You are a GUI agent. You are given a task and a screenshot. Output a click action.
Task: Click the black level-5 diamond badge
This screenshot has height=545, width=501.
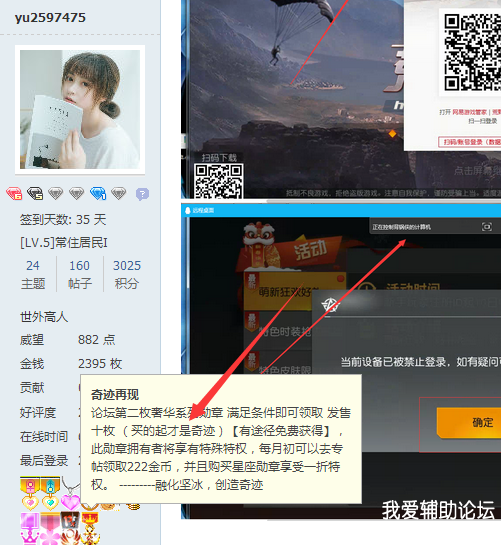click(35, 193)
